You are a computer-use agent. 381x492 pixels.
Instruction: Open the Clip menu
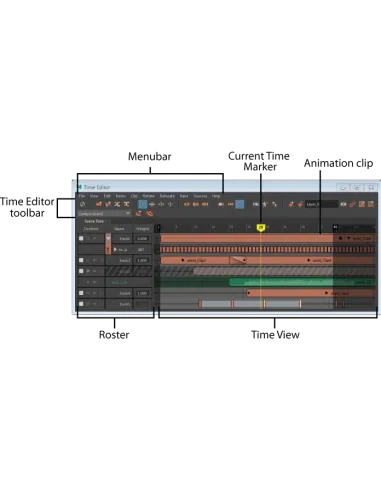click(134, 196)
